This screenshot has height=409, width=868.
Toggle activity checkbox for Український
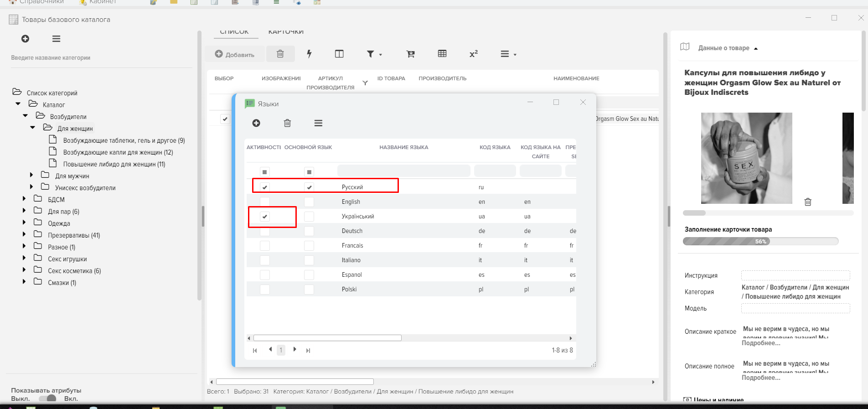[x=265, y=216]
